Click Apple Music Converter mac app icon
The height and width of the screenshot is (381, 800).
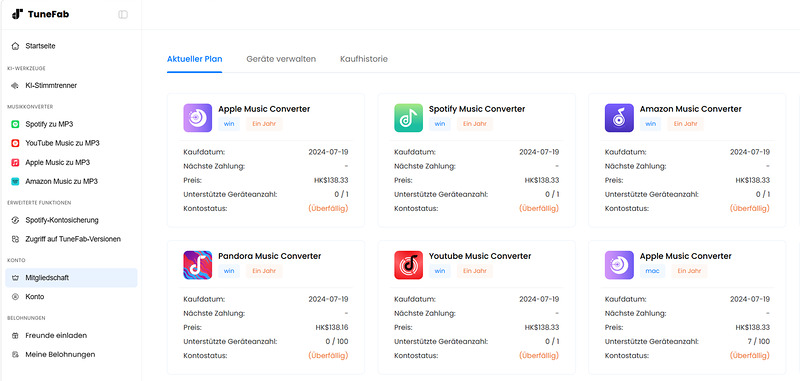coord(619,265)
